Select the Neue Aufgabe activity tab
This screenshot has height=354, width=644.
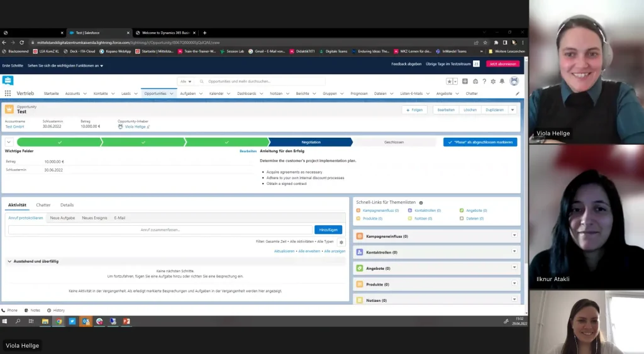pos(62,218)
